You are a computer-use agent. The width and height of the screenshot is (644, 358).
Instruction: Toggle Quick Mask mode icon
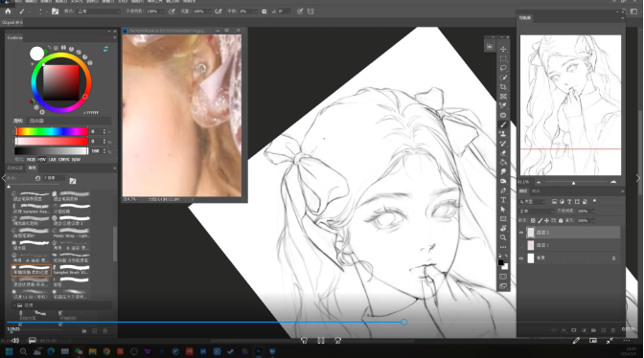(x=503, y=277)
